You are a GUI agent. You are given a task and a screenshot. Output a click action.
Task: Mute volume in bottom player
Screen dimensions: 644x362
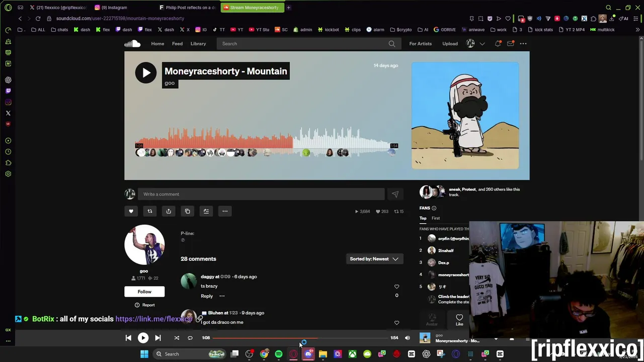click(x=408, y=338)
